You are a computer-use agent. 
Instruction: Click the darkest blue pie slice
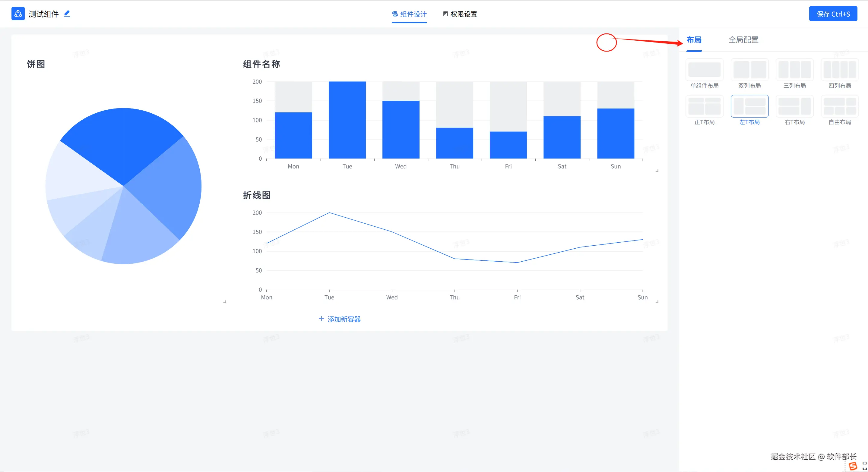[123, 141]
